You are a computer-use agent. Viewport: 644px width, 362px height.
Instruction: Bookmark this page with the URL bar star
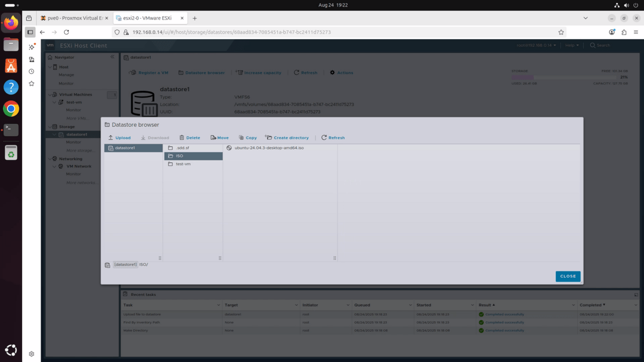561,32
